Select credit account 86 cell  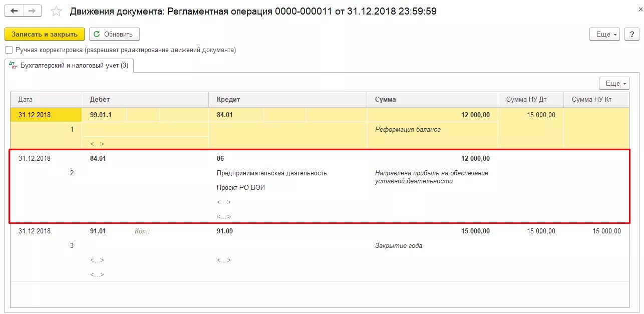pyautogui.click(x=220, y=158)
